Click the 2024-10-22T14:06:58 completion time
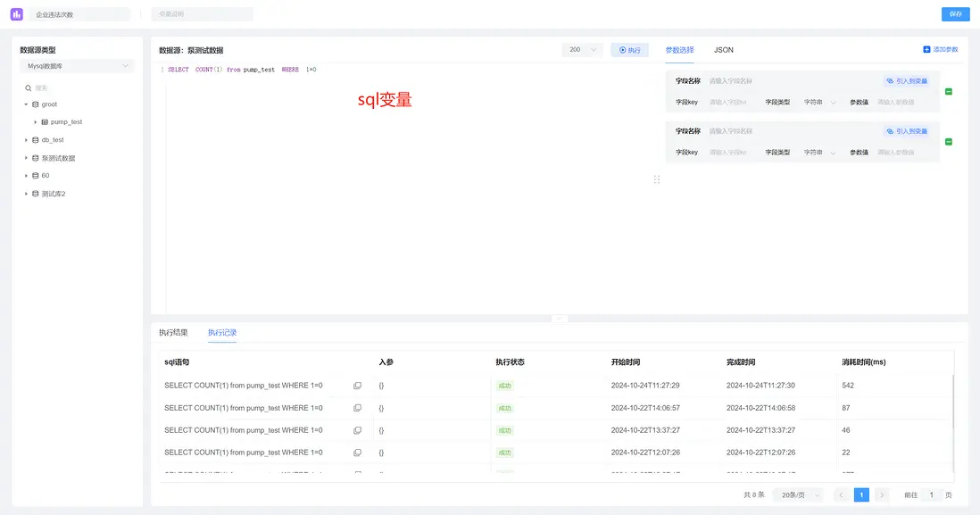The height and width of the screenshot is (515, 980). (760, 408)
